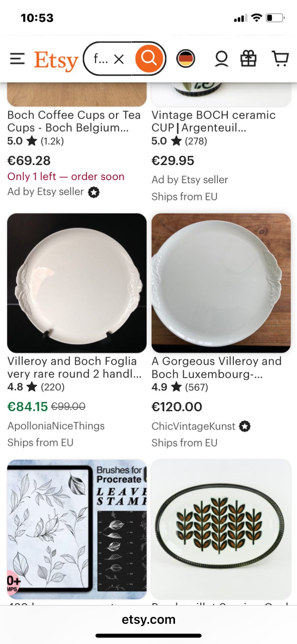Screen dimensions: 297x644
Task: Open the oval leaf-pattern dish image
Action: tap(221, 529)
